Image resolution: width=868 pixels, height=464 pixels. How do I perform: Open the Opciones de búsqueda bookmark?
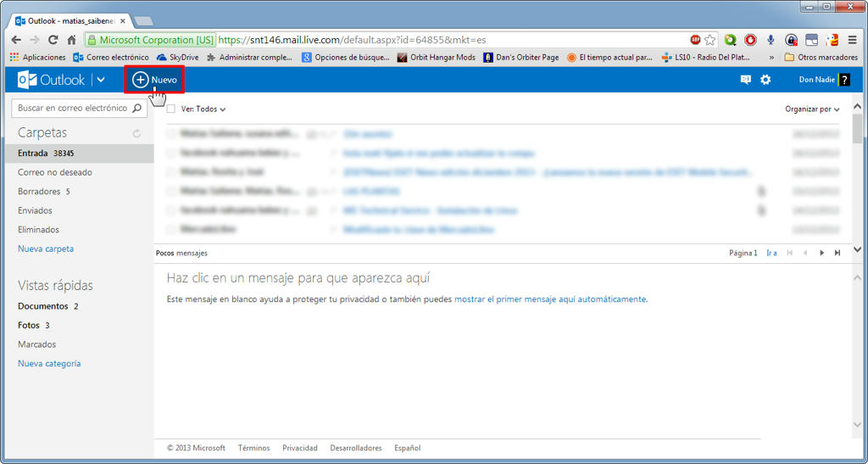pos(346,57)
